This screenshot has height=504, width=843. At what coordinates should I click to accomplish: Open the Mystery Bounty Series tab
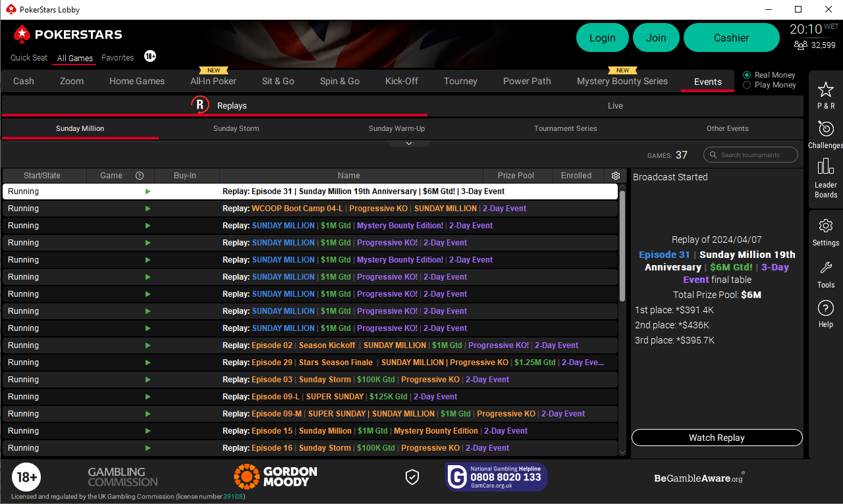click(622, 81)
